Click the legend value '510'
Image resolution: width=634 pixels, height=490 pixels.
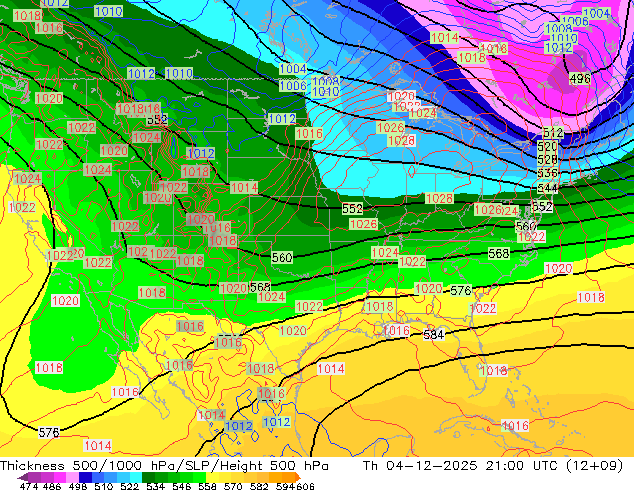(104, 486)
